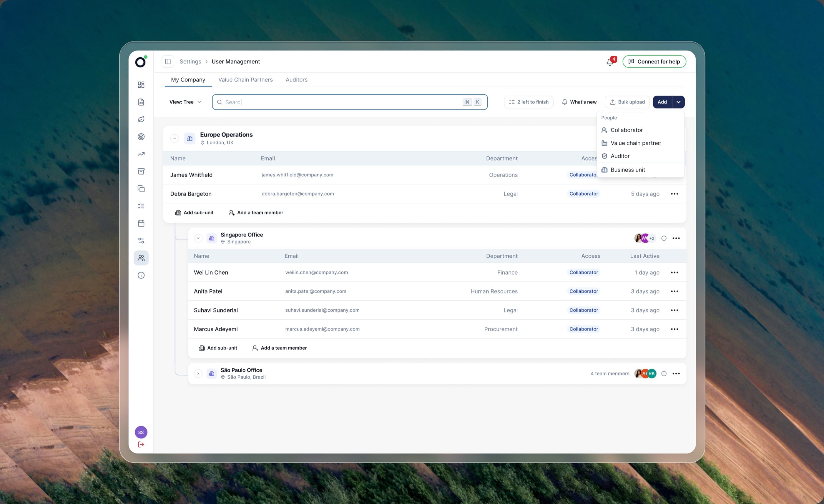Click info icon on São Paulo Office row

coord(664,374)
